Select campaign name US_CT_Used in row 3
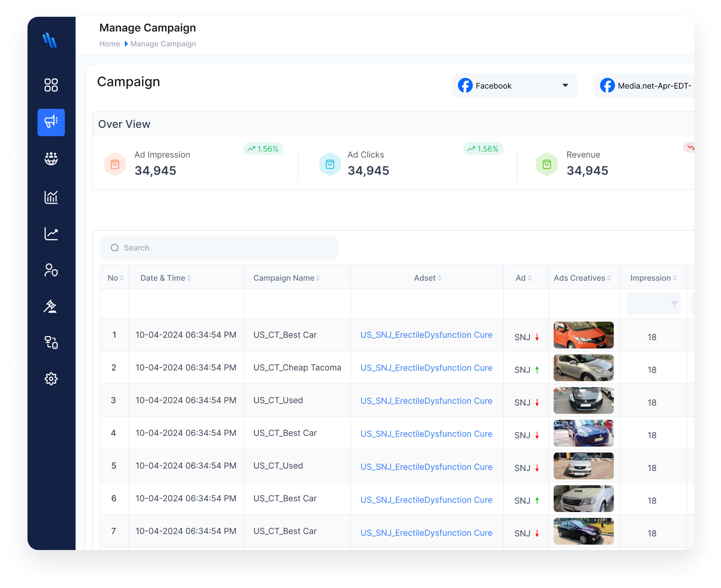 [278, 400]
